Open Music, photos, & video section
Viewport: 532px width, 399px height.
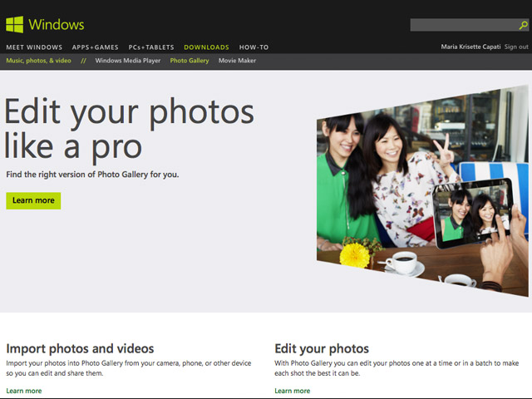click(x=39, y=61)
